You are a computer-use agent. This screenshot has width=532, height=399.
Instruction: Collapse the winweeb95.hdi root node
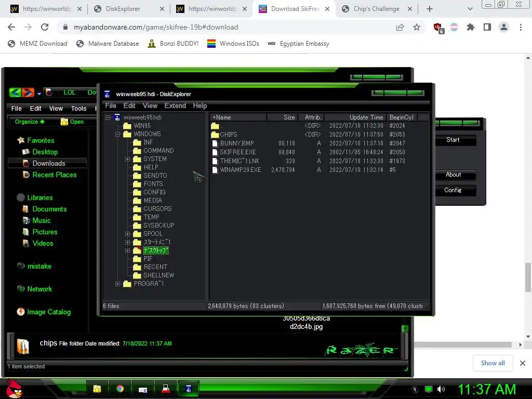tap(108, 117)
